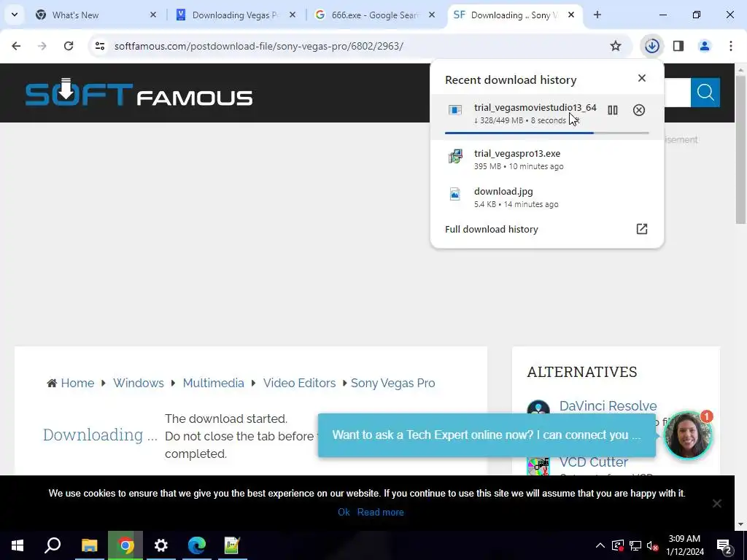
Task: Open cookie Read more link
Action: pyautogui.click(x=381, y=513)
